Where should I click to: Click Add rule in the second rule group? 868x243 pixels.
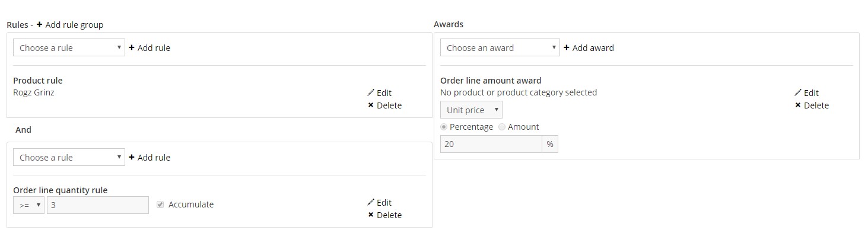point(150,158)
